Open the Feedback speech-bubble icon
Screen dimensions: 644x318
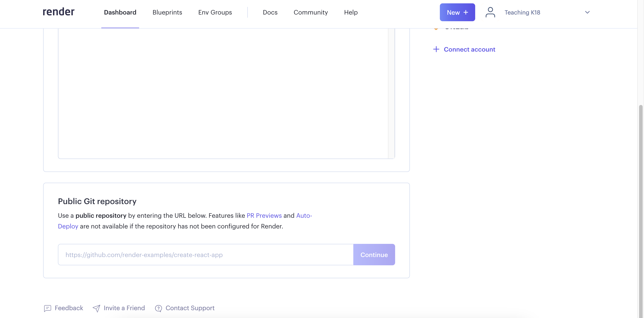pyautogui.click(x=47, y=308)
